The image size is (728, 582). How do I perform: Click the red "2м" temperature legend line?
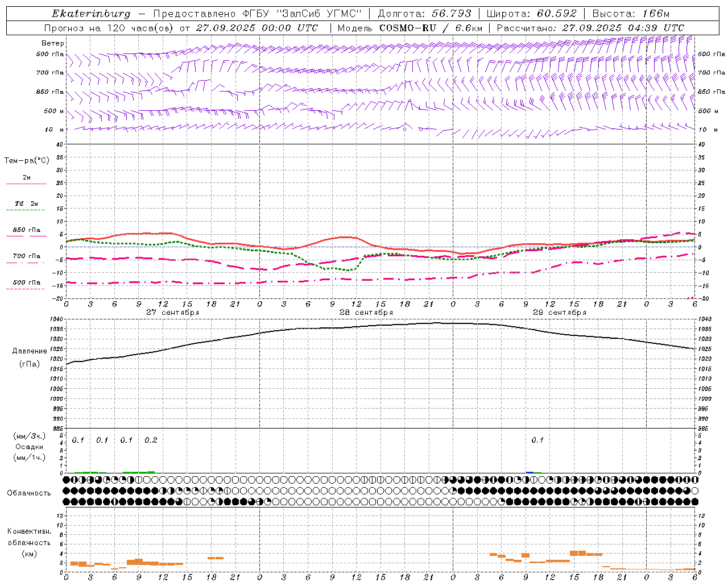26,184
